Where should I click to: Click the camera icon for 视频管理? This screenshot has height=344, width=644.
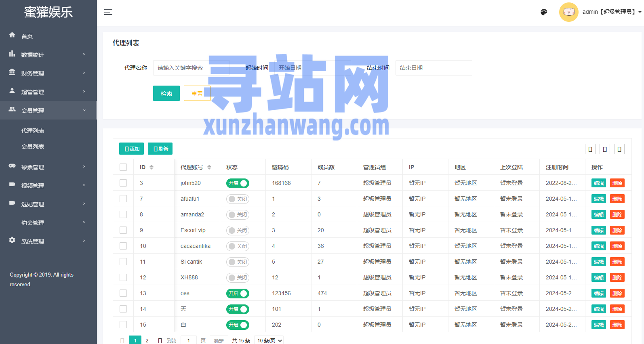(x=12, y=185)
